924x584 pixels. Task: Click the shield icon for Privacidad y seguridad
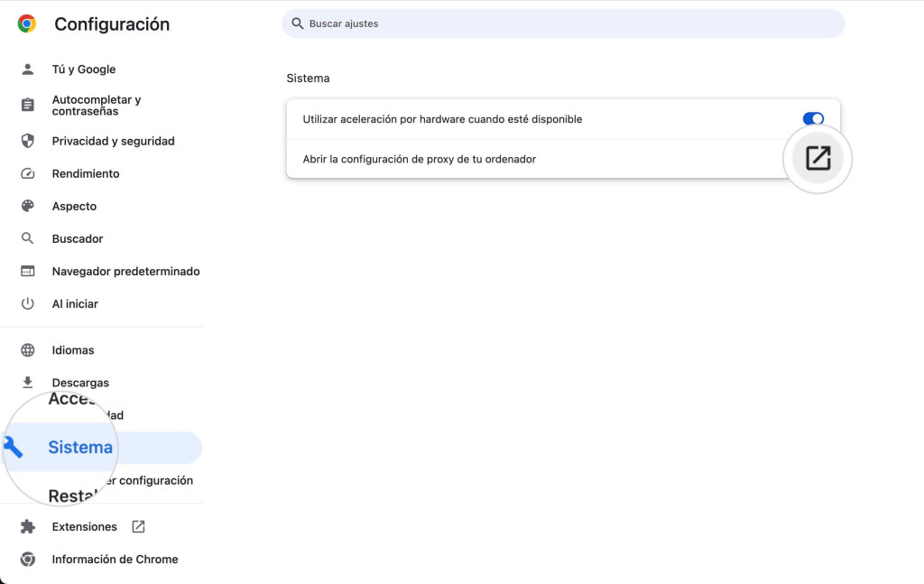click(28, 141)
